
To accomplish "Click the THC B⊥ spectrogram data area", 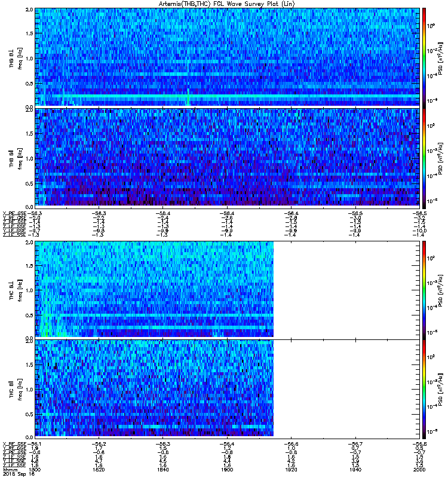I will (x=154, y=289).
